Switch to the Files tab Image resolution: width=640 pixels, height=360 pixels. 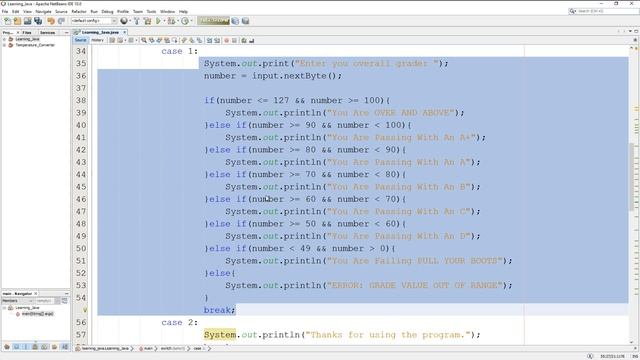(x=27, y=32)
